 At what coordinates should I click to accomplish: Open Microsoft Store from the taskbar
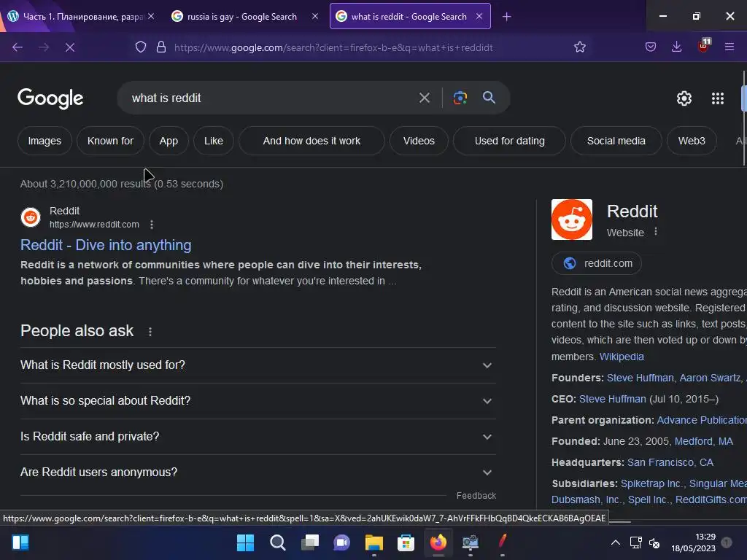(x=406, y=542)
